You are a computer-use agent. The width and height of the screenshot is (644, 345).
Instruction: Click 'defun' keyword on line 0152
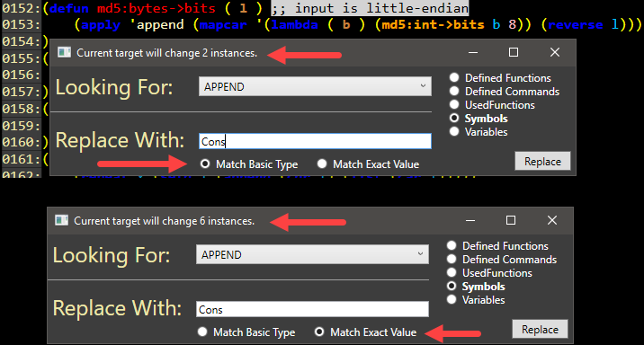pos(69,8)
